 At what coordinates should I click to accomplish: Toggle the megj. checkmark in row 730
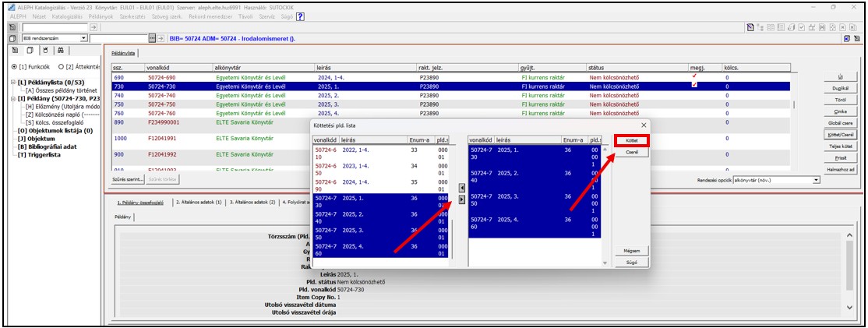click(x=694, y=85)
